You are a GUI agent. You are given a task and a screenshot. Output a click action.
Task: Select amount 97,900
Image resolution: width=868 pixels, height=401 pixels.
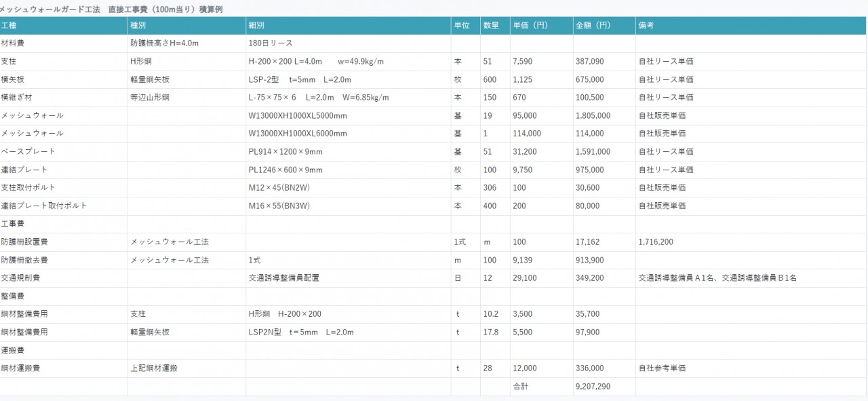pyautogui.click(x=587, y=332)
